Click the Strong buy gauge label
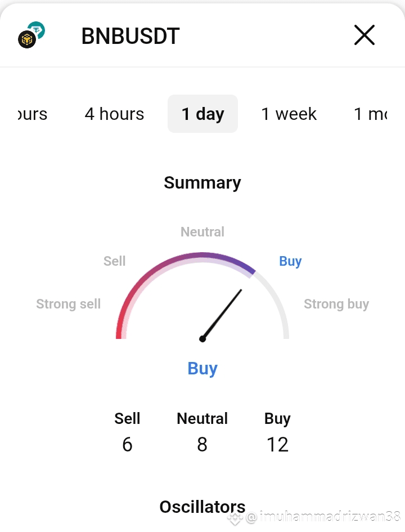The width and height of the screenshot is (405, 532). (x=336, y=304)
